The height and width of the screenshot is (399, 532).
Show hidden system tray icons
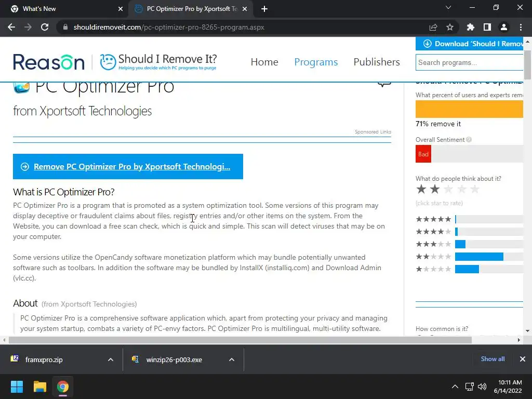(x=455, y=387)
